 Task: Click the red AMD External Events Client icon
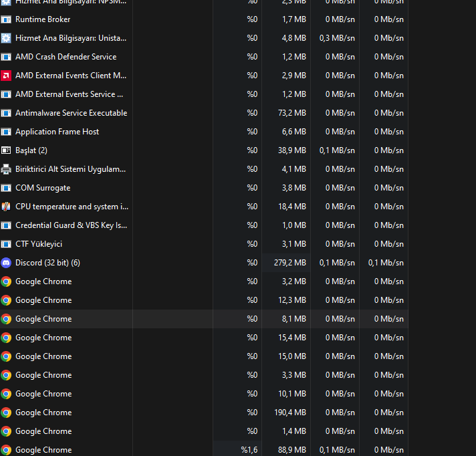pos(6,76)
